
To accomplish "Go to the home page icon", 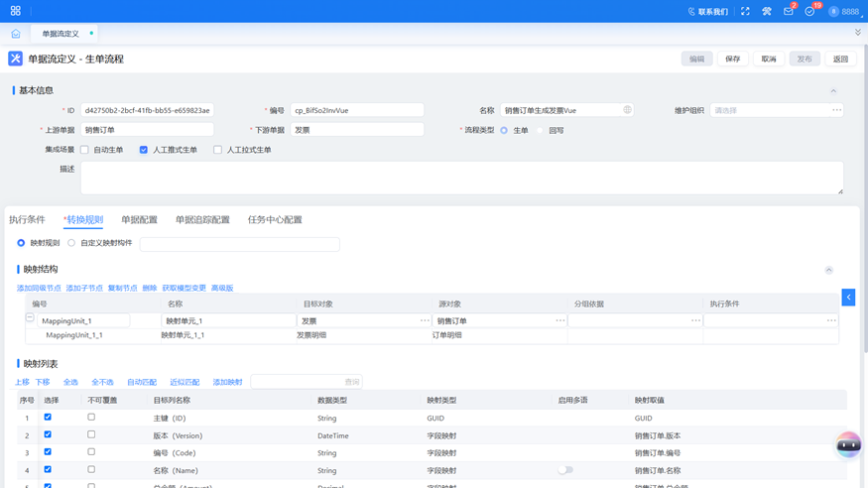I will point(16,34).
